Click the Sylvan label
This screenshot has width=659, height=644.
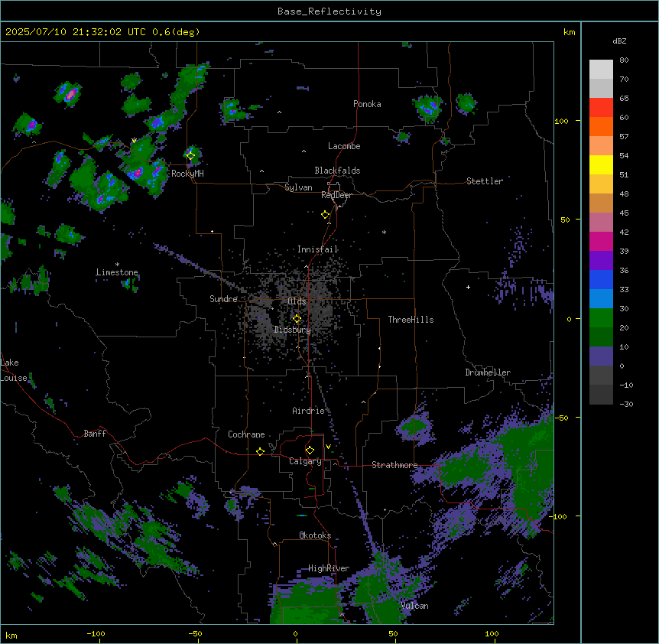pos(298,187)
